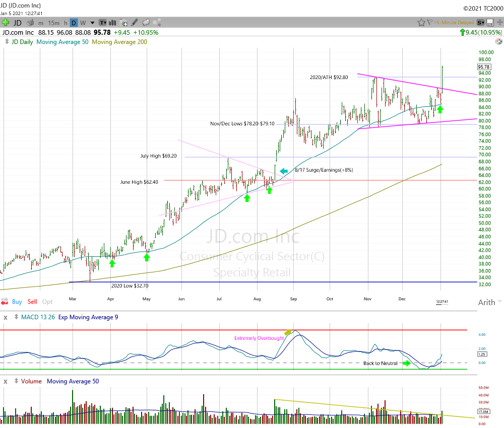Click the 9.45(10.95%) change value at top right
This screenshot has height=428, width=504.
[481, 32]
